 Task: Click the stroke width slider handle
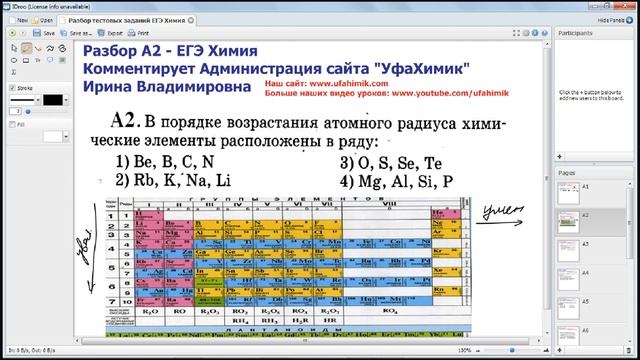[x=28, y=111]
